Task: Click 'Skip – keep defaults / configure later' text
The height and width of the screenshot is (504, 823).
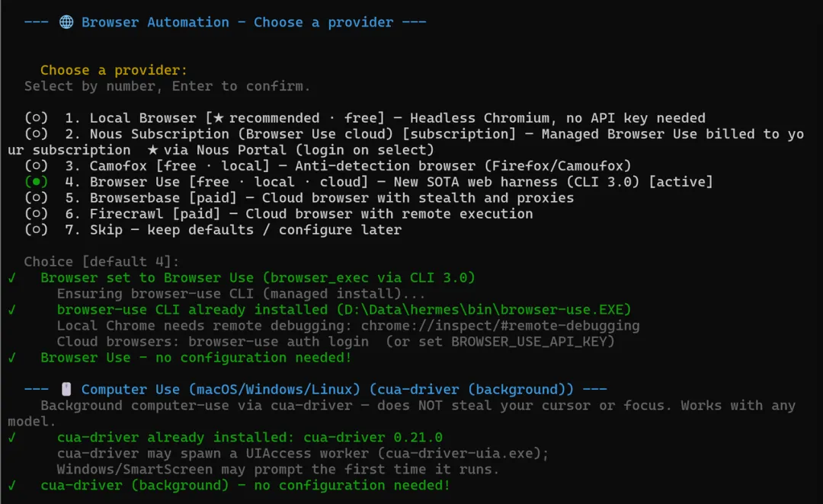Action: [x=245, y=230]
